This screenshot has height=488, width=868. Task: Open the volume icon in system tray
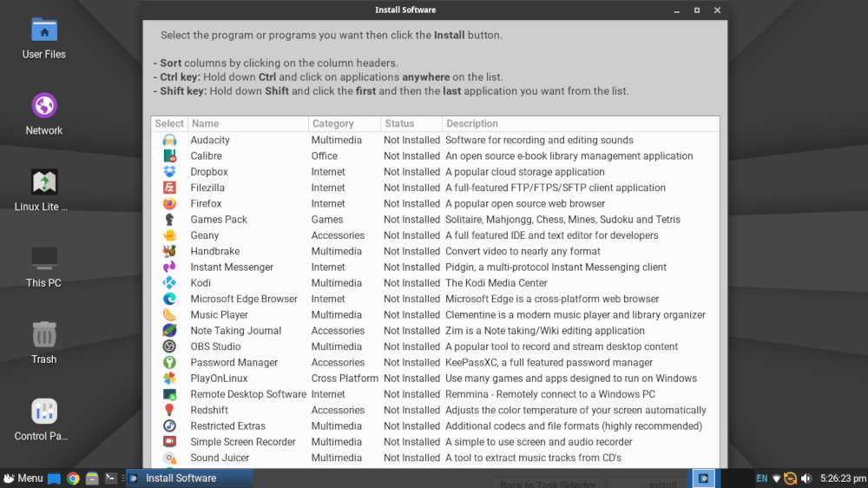(x=806, y=478)
